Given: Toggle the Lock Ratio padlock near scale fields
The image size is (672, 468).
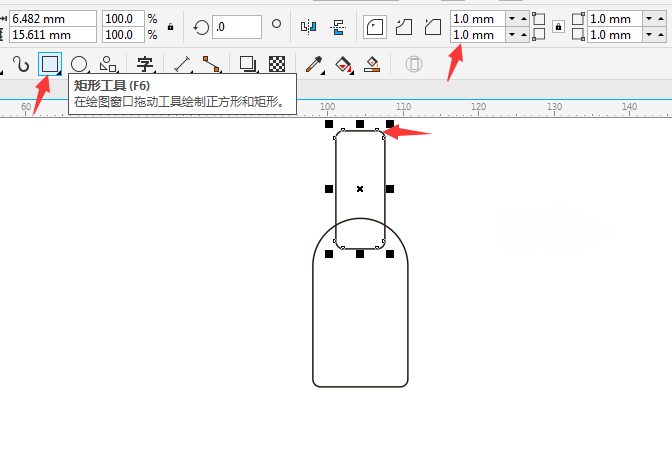Looking at the screenshot, I should [171, 27].
